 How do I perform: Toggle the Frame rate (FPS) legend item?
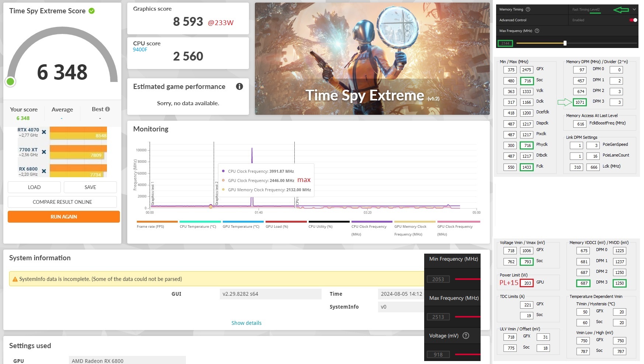[157, 224]
